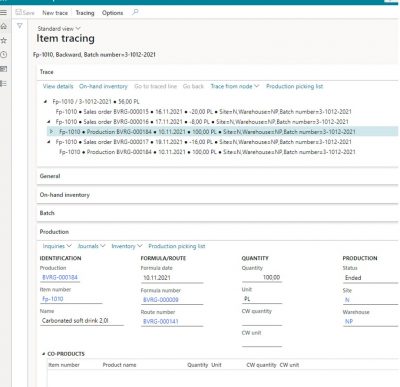Collapse Sales order BVRG-000017 node arrow
The width and height of the screenshot is (400, 387).
(x=49, y=142)
